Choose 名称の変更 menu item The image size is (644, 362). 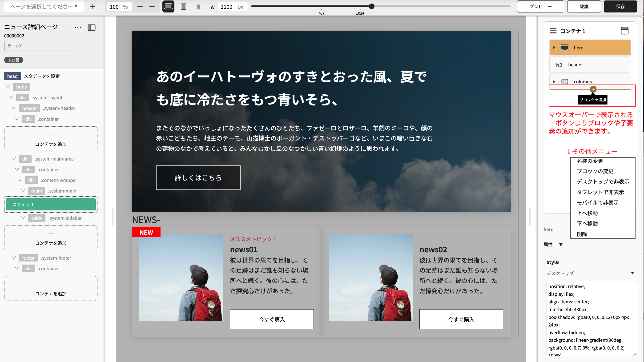point(590,161)
